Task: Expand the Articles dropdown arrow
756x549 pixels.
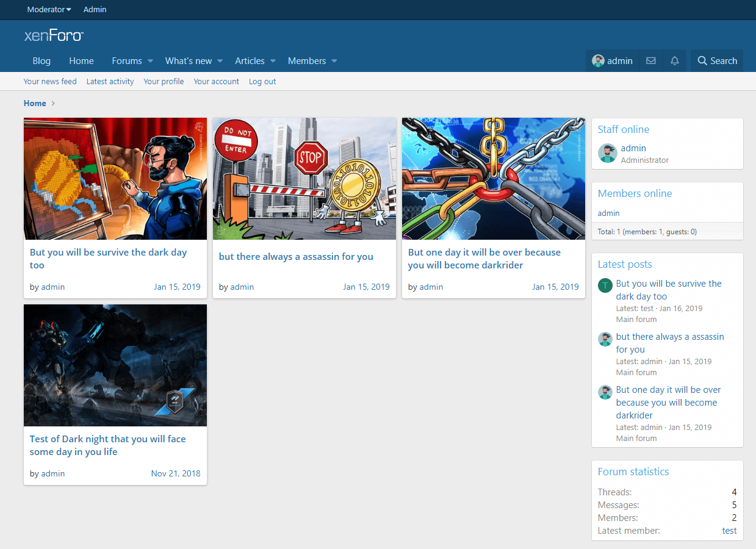Action: pos(273,61)
